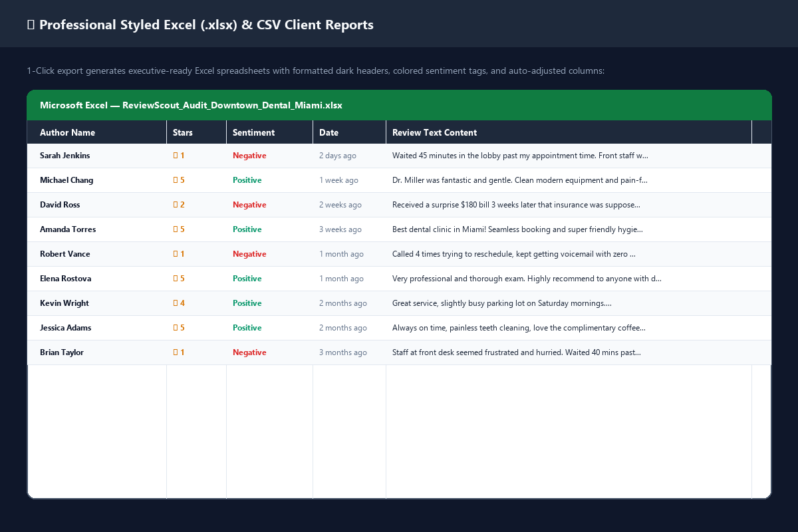The image size is (798, 532).
Task: Click the '1-Click export generates' description text
Action: click(x=315, y=70)
